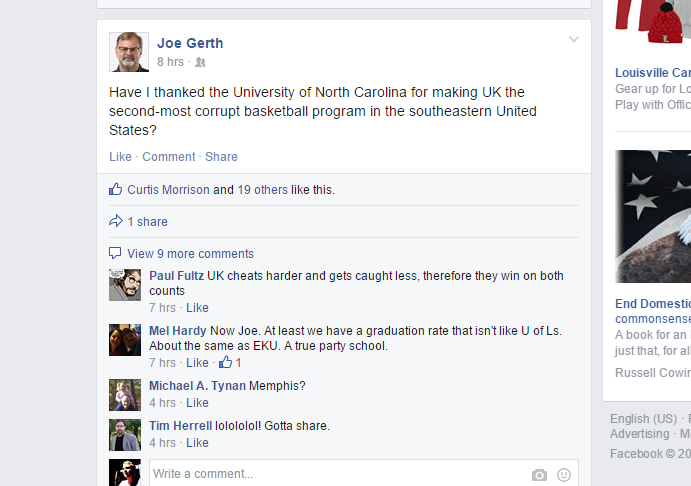Open Tim Herrell's profile name link
This screenshot has width=691, height=486.
point(181,426)
